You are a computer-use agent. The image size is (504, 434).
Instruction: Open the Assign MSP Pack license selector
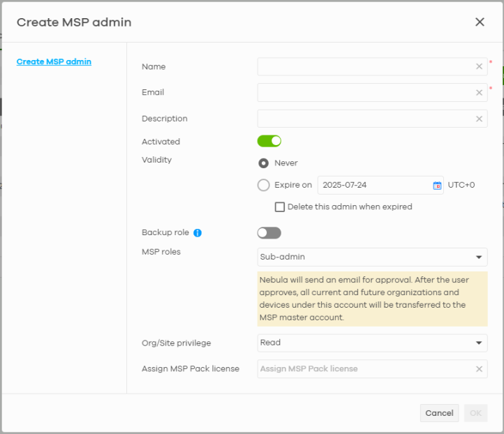tap(363, 369)
